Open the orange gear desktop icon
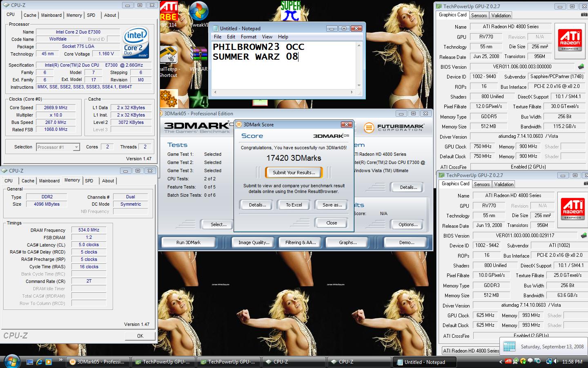This screenshot has height=368, width=588. pos(169,98)
